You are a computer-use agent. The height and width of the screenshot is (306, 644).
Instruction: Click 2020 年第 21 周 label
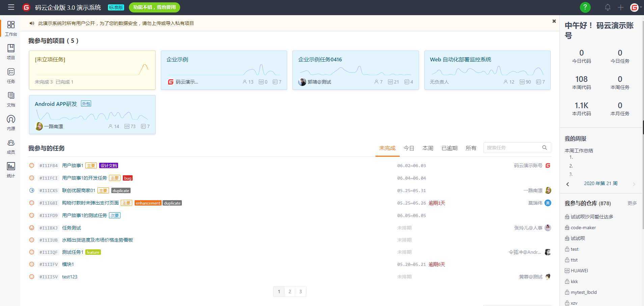(601, 183)
